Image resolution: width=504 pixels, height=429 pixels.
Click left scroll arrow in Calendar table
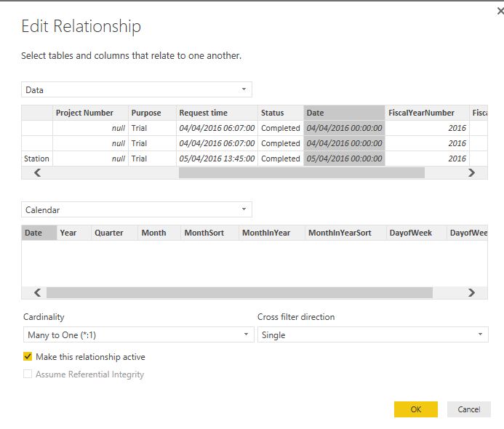(37, 293)
